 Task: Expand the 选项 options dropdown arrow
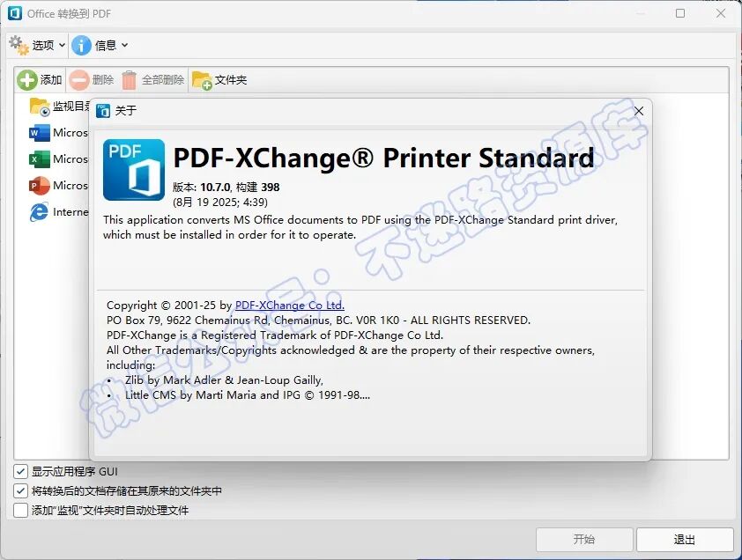point(62,46)
